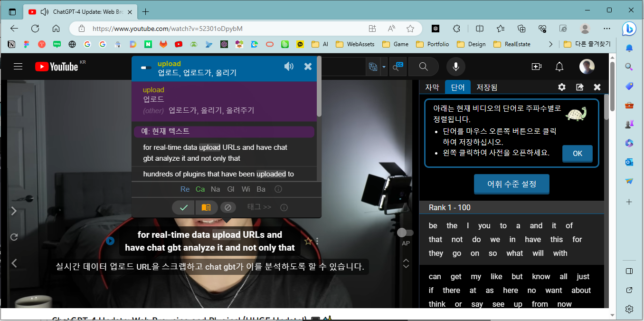Toggle the switch beside the upload headword

(146, 68)
